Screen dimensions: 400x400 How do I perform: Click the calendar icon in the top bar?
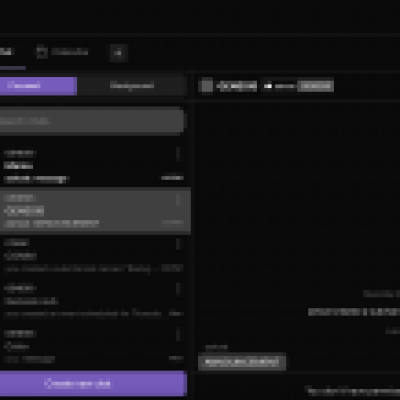[x=42, y=52]
